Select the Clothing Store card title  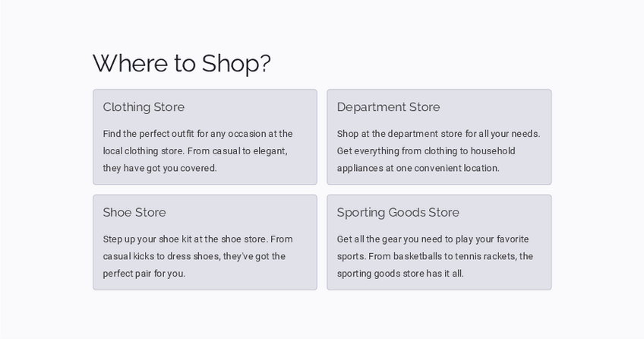pyautogui.click(x=144, y=107)
